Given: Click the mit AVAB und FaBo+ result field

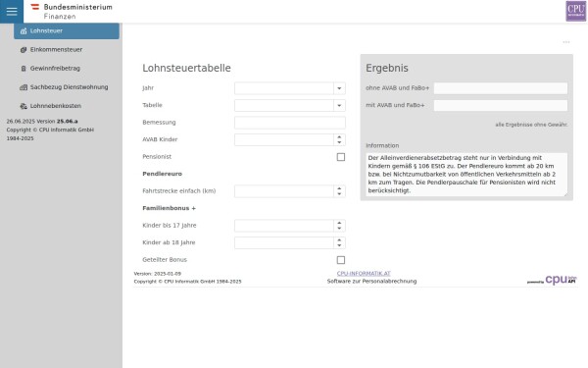Looking at the screenshot, I should coord(501,106).
